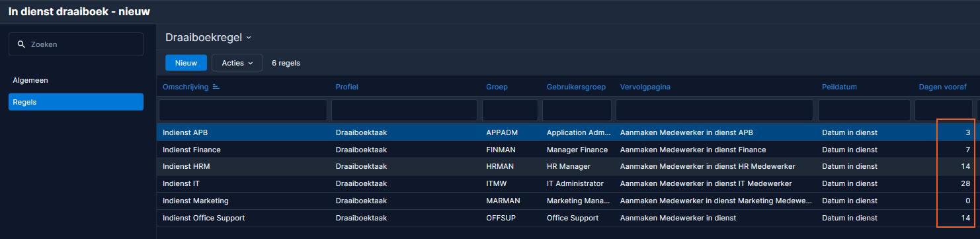Click the 6 regels count label

pos(286,63)
